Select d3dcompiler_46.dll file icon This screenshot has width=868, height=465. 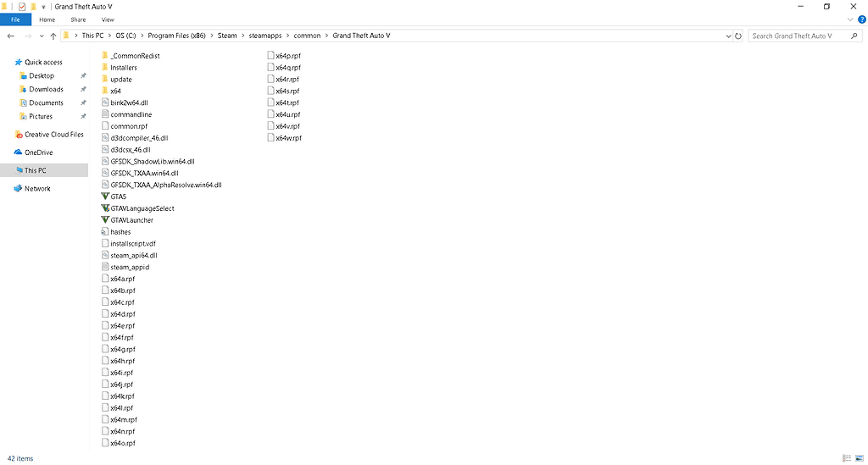104,138
